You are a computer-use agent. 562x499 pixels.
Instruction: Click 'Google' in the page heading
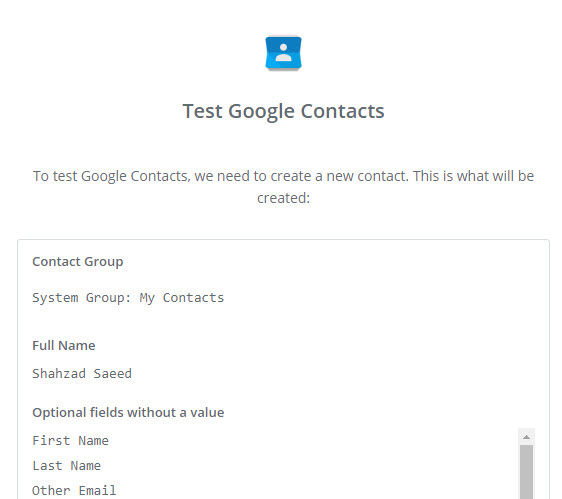262,111
